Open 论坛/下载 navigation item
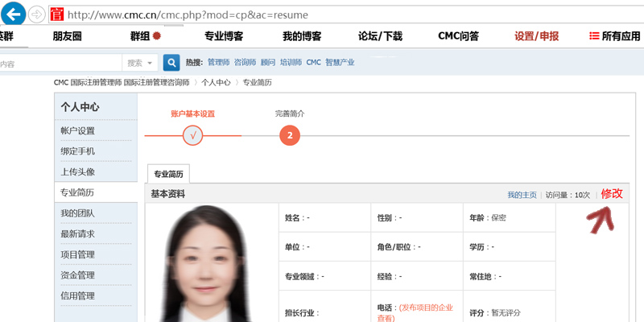The height and width of the screenshot is (322, 644). pos(380,36)
